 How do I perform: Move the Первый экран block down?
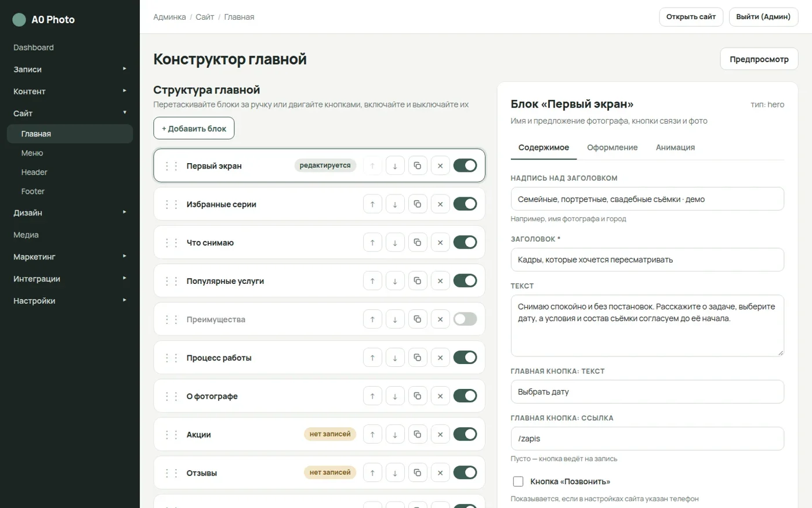click(x=395, y=166)
